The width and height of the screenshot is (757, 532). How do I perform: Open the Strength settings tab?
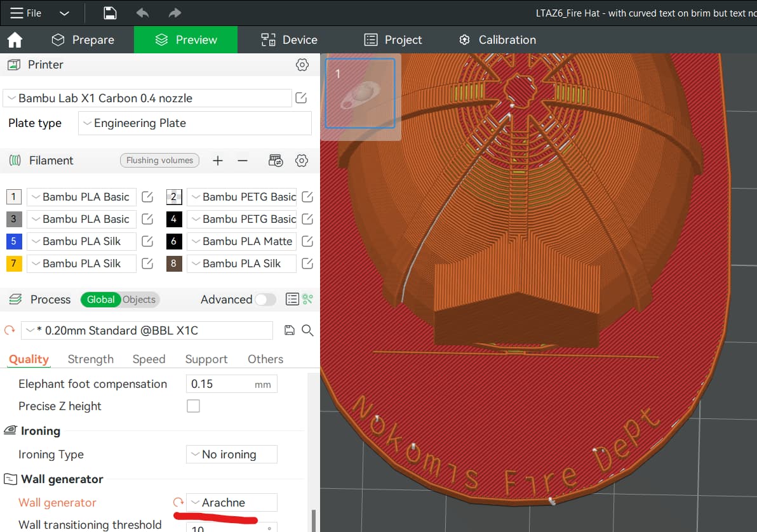pos(91,359)
